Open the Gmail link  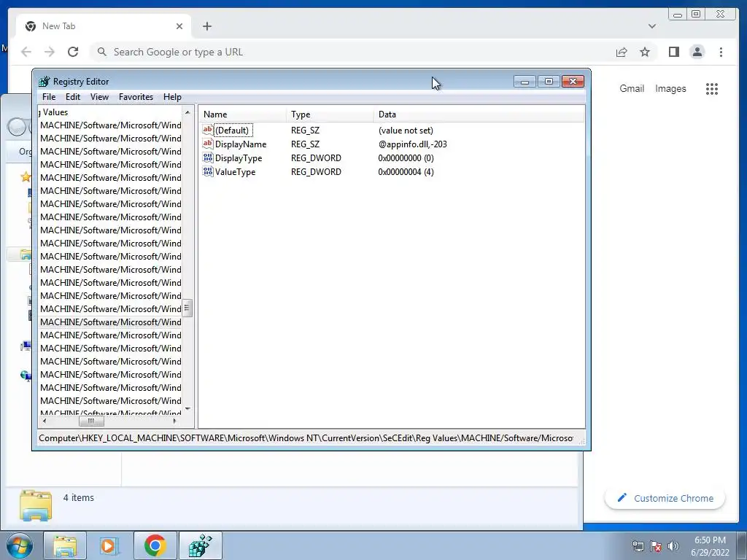(632, 88)
